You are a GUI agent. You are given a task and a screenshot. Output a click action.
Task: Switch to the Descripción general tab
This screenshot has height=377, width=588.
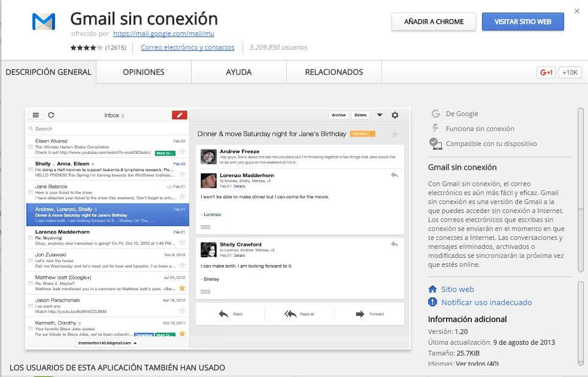(x=49, y=72)
